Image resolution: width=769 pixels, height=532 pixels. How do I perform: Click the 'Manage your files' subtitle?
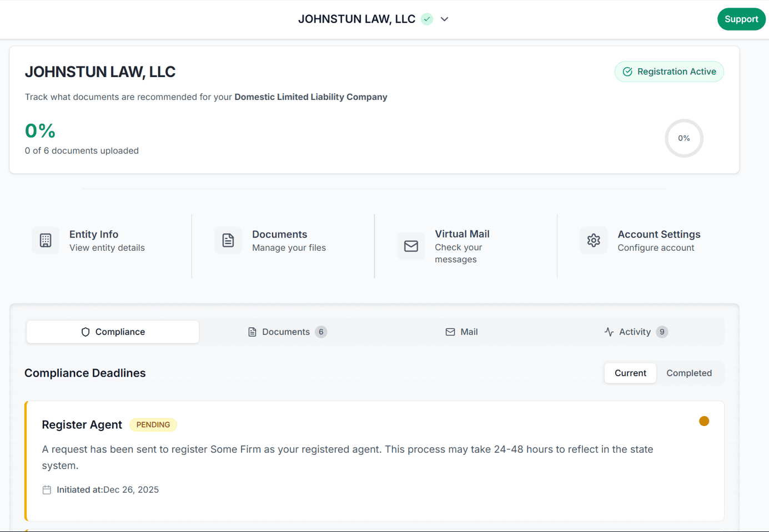(x=289, y=248)
